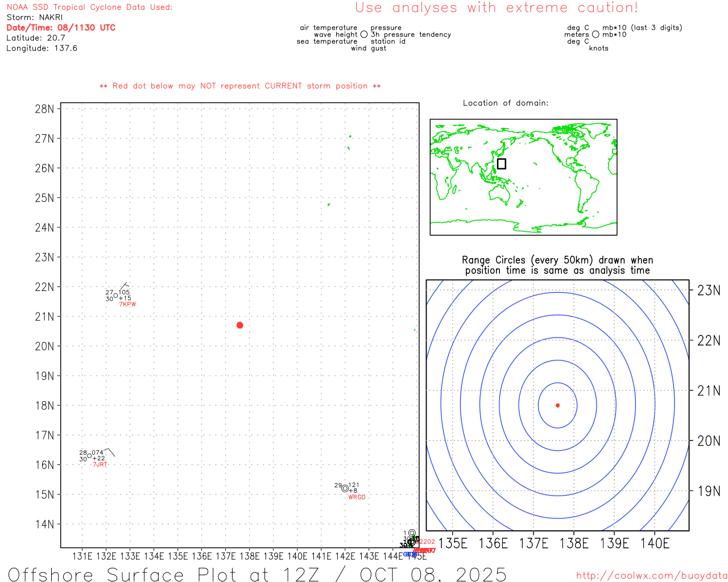Click the 'Range Circles (every 50km)' caption
728x582 pixels.
(557, 260)
